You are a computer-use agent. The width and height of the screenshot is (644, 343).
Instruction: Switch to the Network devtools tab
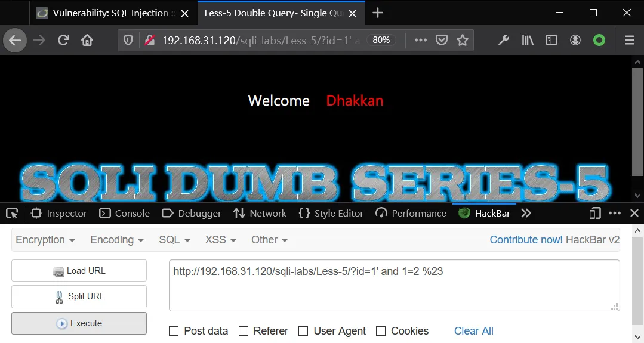point(260,214)
